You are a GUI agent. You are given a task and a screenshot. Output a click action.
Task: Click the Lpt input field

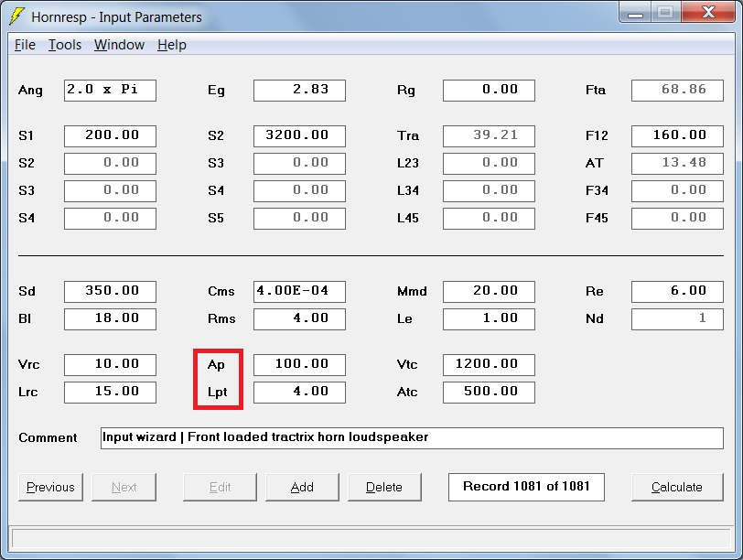point(299,393)
